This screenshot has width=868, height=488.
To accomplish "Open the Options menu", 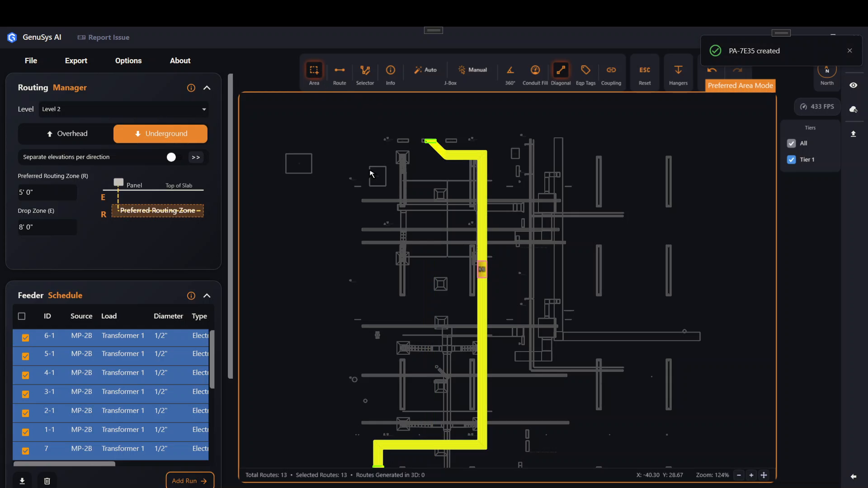I will click(x=128, y=61).
